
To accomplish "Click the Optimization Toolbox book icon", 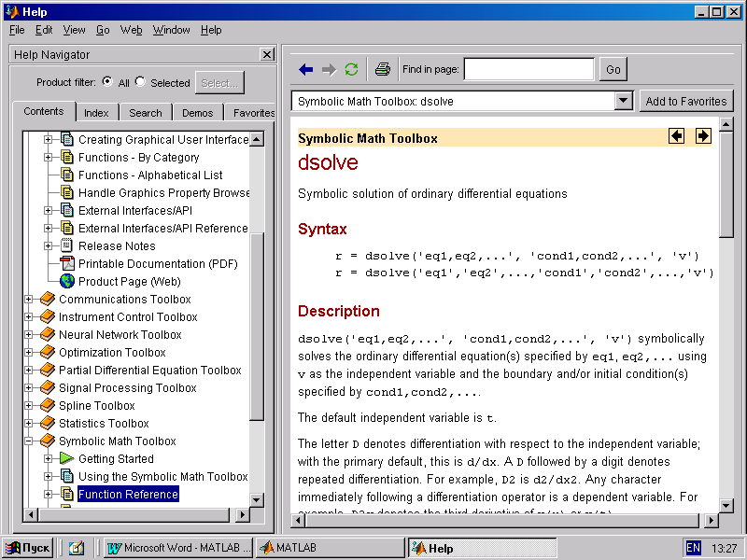I will [x=48, y=353].
